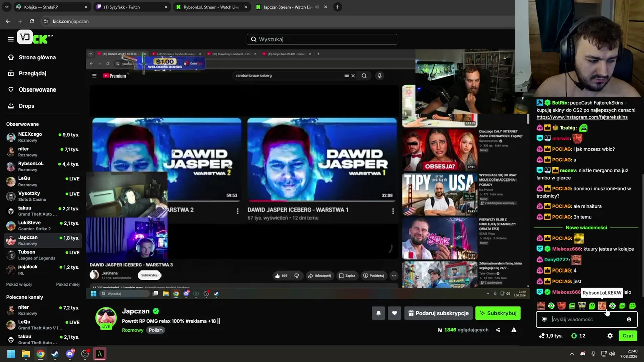The height and width of the screenshot is (362, 644).
Task: Click Podaruj subskrypcje button
Action: pos(438,313)
